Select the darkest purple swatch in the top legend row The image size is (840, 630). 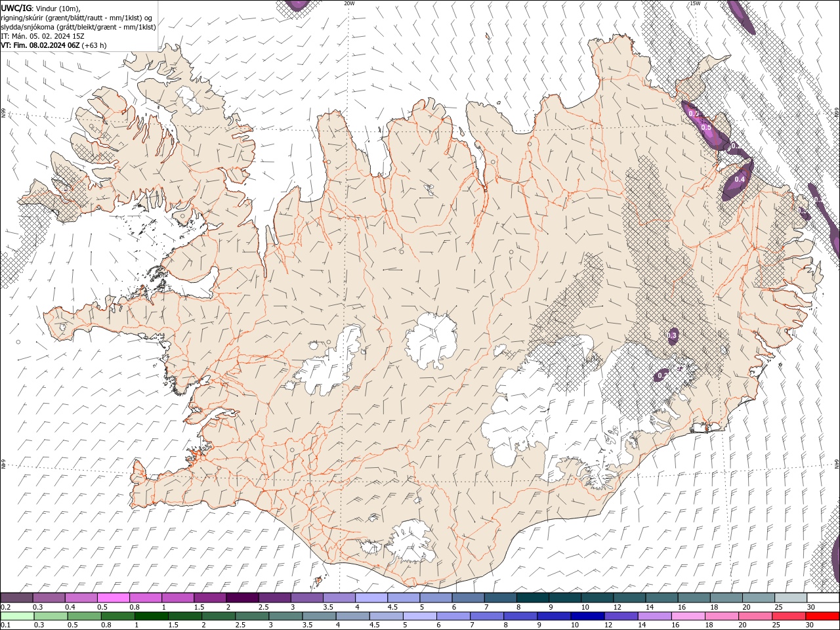pos(242,598)
